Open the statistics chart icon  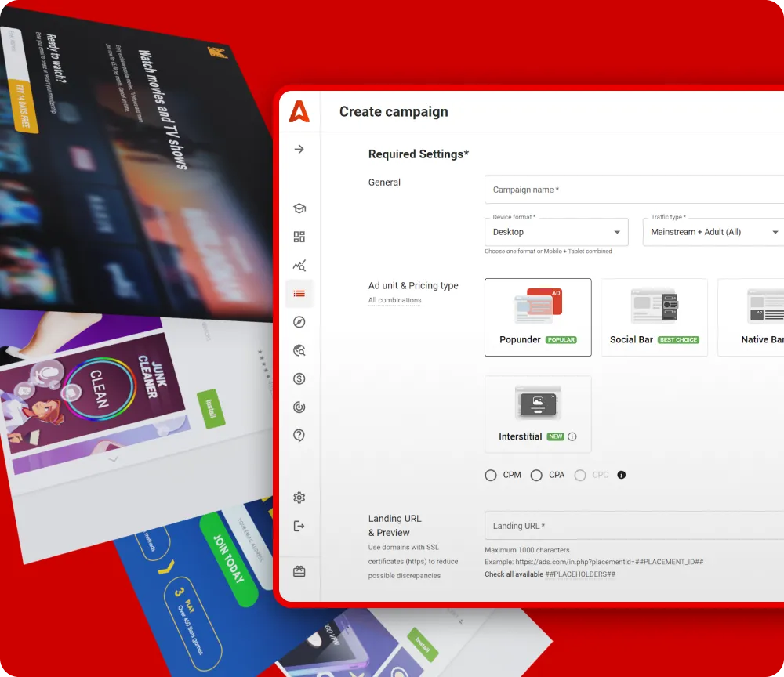click(x=299, y=265)
